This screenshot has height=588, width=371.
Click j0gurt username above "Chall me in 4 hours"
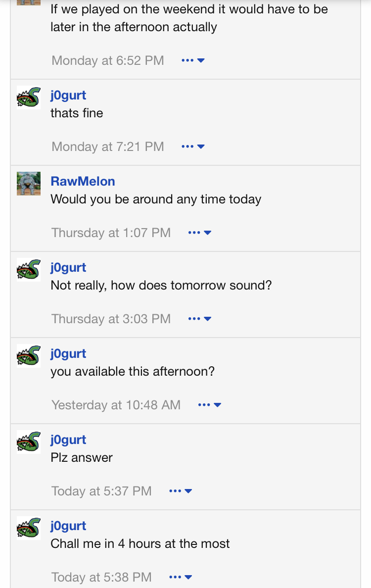click(68, 526)
